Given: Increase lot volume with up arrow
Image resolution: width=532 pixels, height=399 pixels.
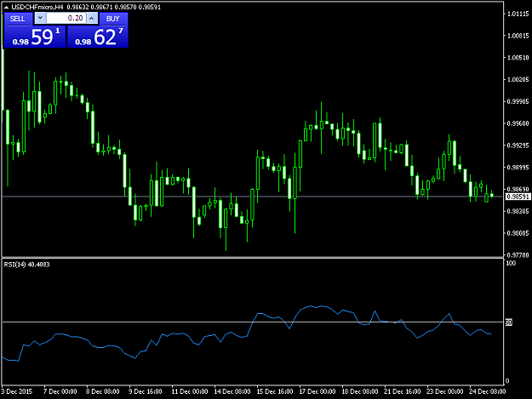Looking at the screenshot, I should pyautogui.click(x=92, y=18).
